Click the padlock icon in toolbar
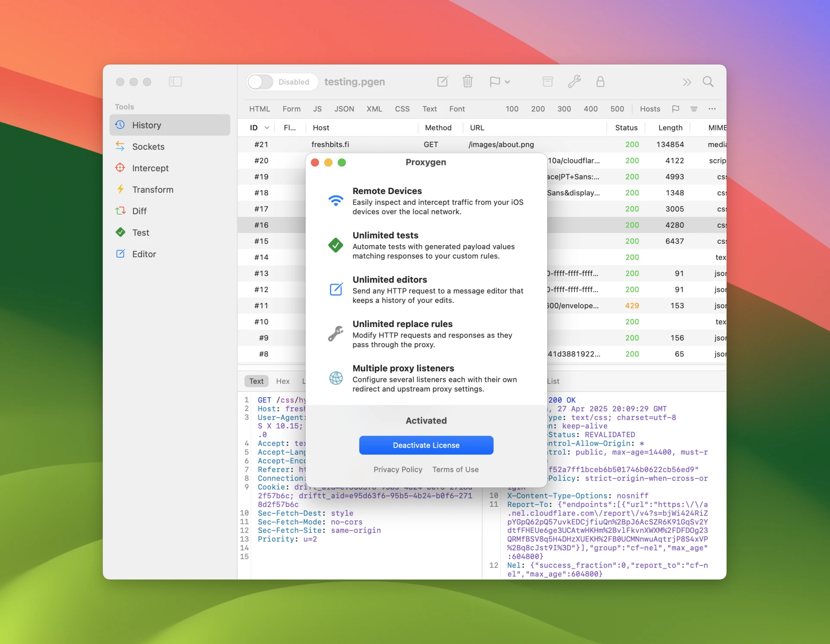This screenshot has width=830, height=644. 600,82
